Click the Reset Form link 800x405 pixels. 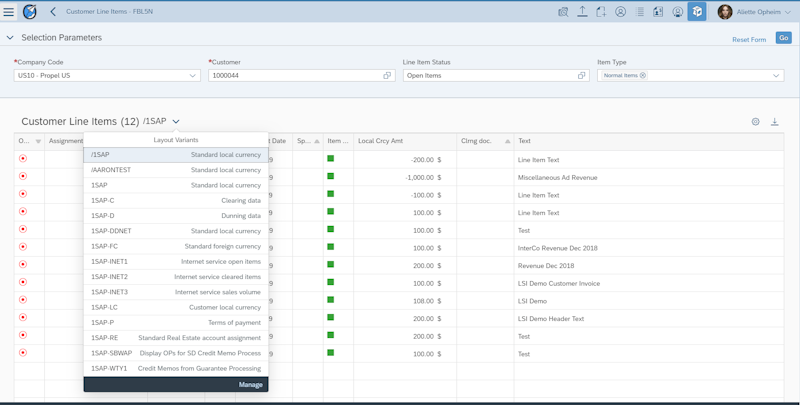pos(748,39)
